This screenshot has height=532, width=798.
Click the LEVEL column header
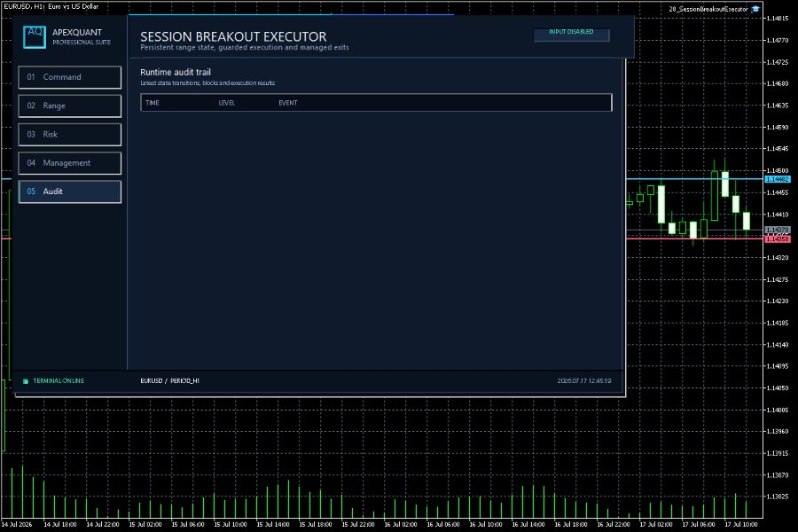(226, 103)
